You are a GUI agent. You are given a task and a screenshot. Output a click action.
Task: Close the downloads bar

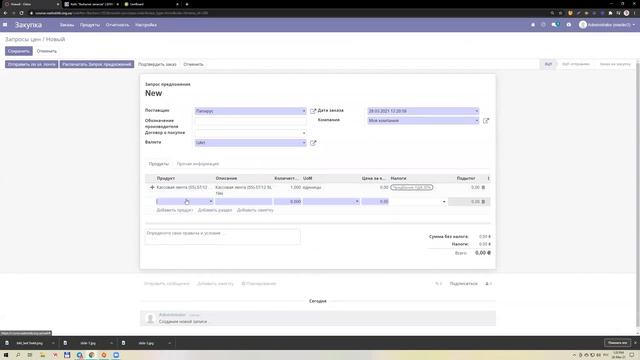(635, 343)
